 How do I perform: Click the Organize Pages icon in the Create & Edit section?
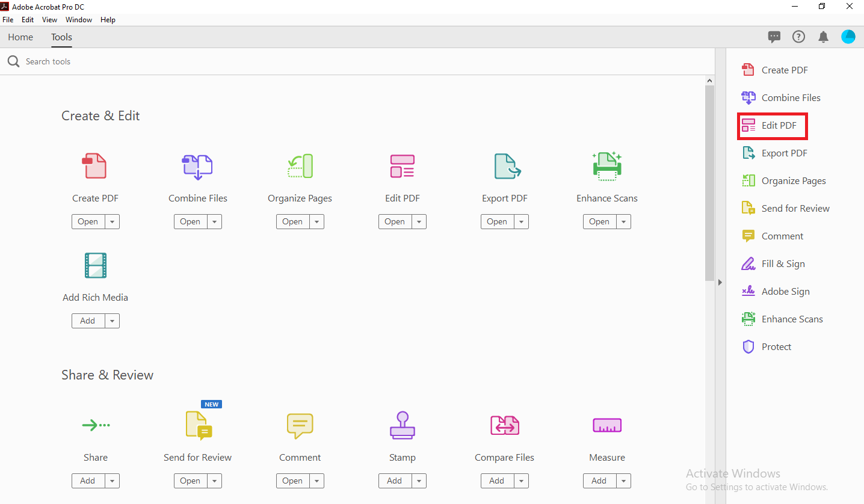coord(300,166)
